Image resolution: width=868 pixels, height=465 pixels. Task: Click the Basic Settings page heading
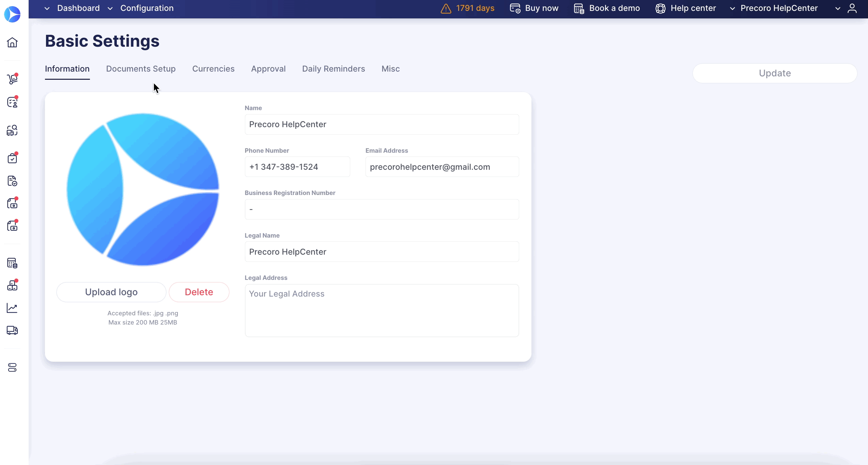tap(102, 41)
